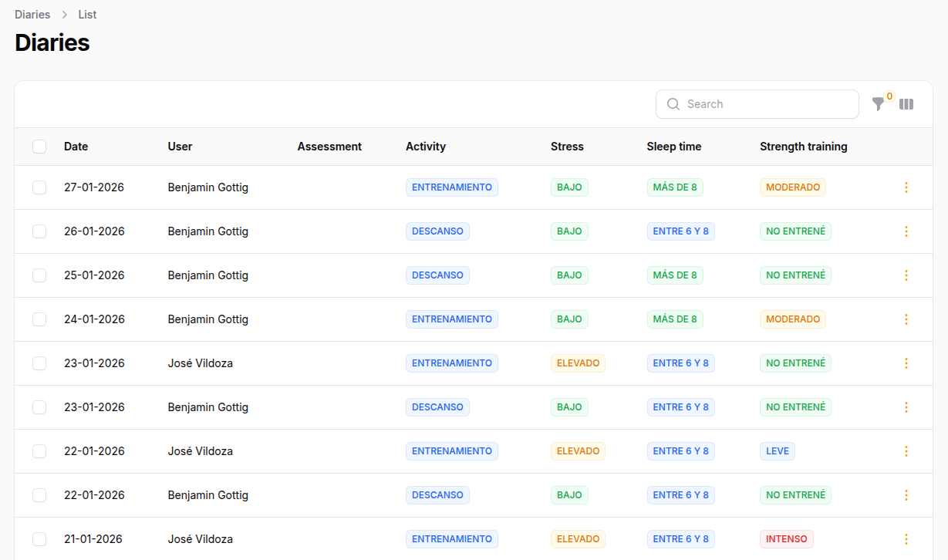Tick the select-all checkbox in header
This screenshot has width=948, height=560.
tap(39, 147)
